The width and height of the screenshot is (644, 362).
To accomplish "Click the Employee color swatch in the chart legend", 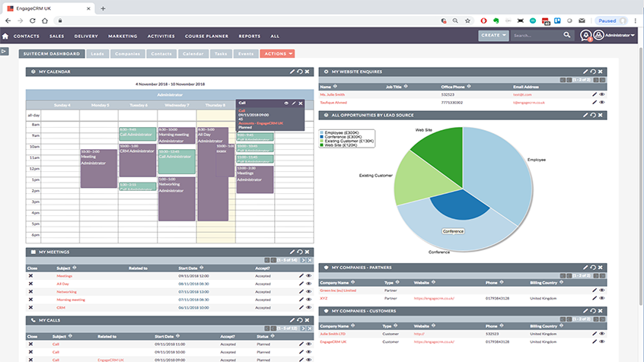I will point(321,132).
